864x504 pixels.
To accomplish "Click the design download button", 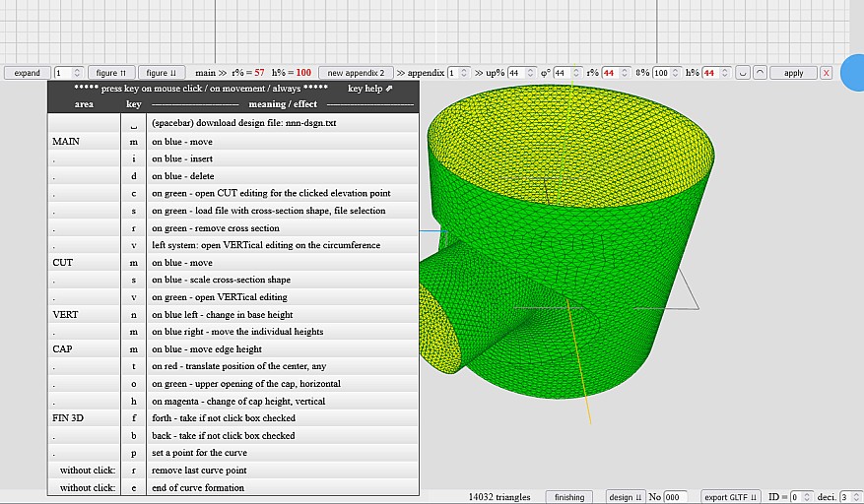I will point(625,497).
